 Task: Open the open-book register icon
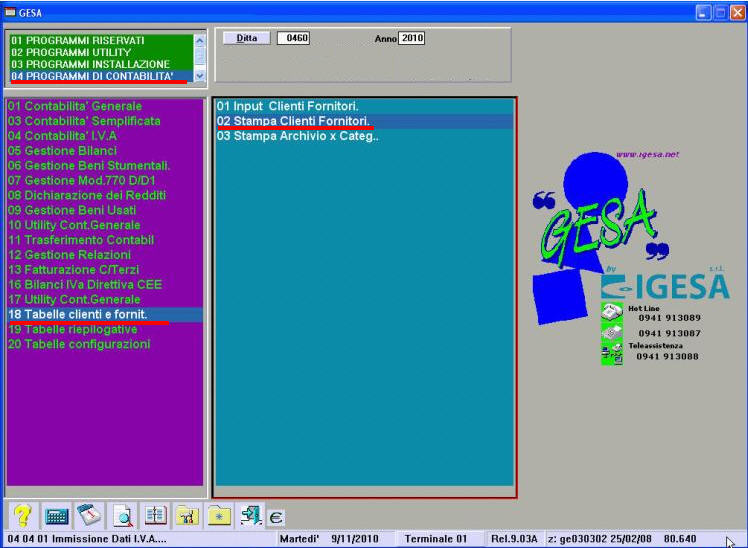point(156,516)
